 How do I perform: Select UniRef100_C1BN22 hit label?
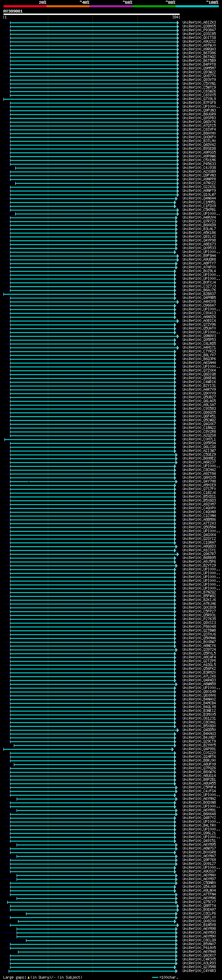click(199, 428)
